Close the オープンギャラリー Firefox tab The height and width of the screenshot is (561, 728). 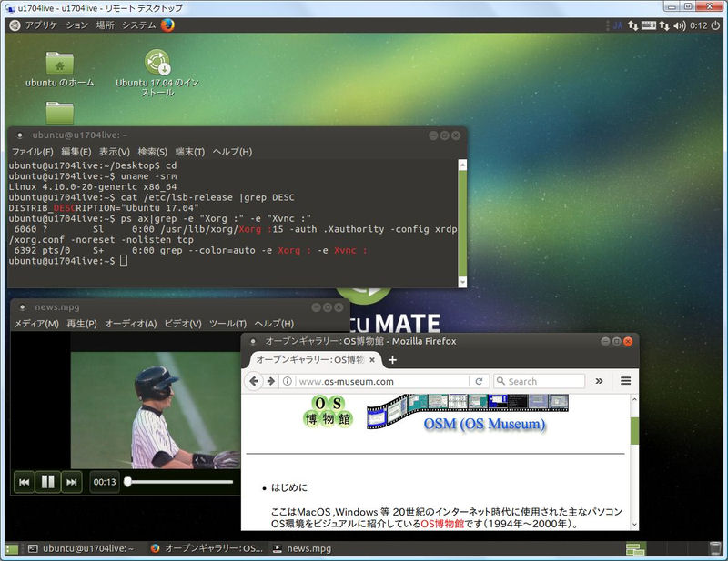[x=372, y=360]
